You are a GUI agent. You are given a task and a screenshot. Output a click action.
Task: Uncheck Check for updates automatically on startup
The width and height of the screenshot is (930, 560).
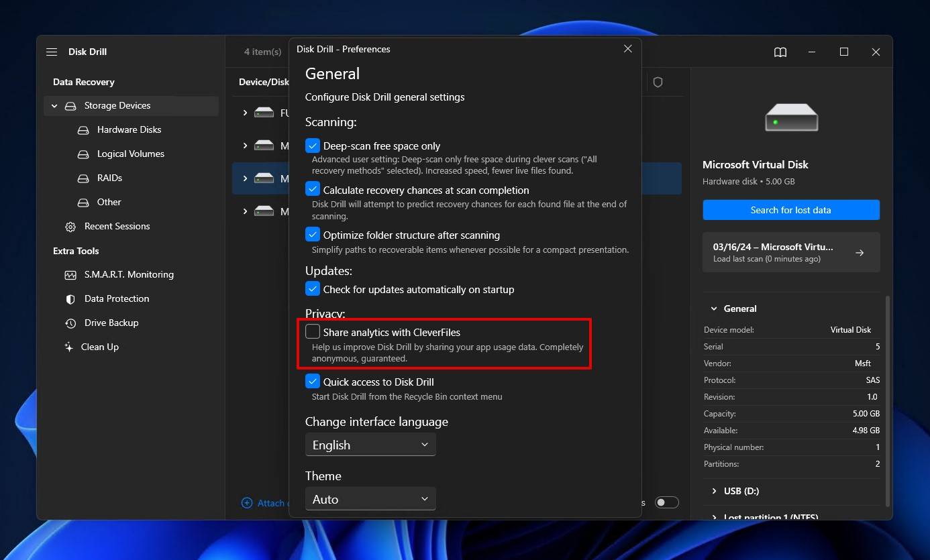pyautogui.click(x=313, y=289)
